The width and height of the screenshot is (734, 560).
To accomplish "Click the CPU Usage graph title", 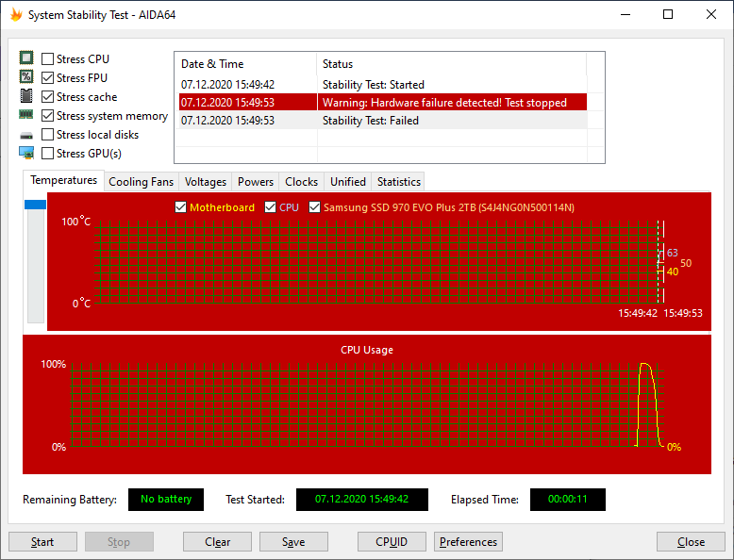I will [367, 350].
